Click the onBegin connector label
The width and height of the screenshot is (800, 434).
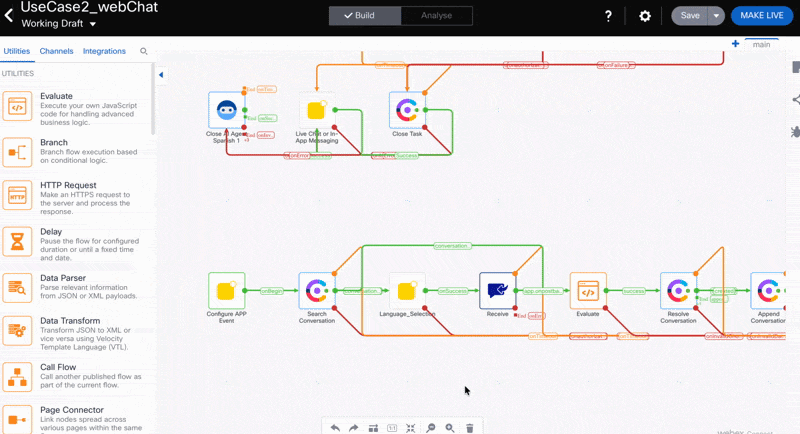coord(272,291)
